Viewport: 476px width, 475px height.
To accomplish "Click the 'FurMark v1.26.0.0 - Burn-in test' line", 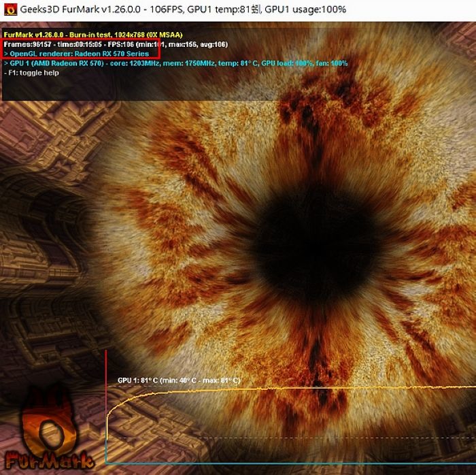I will (x=93, y=35).
